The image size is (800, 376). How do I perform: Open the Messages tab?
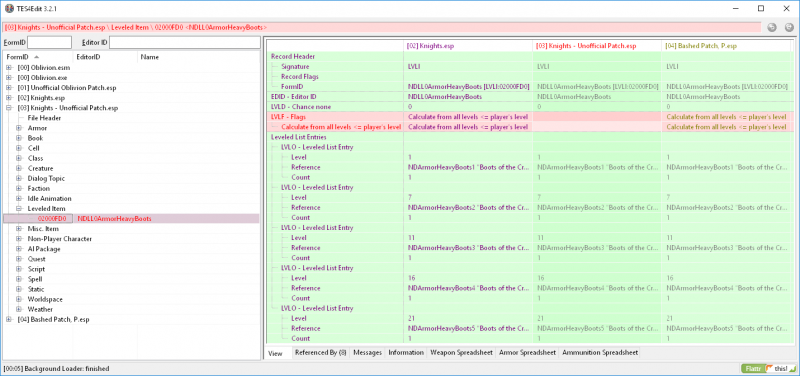tap(367, 353)
